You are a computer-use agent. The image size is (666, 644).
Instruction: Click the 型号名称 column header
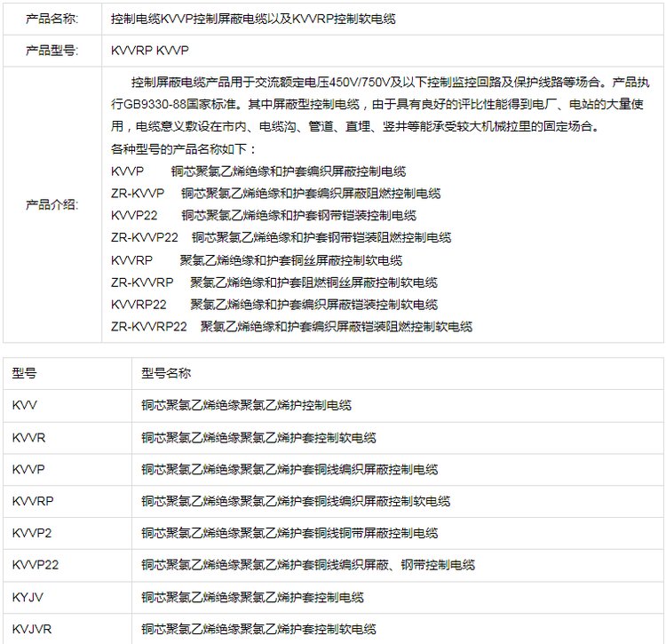[x=398, y=373]
